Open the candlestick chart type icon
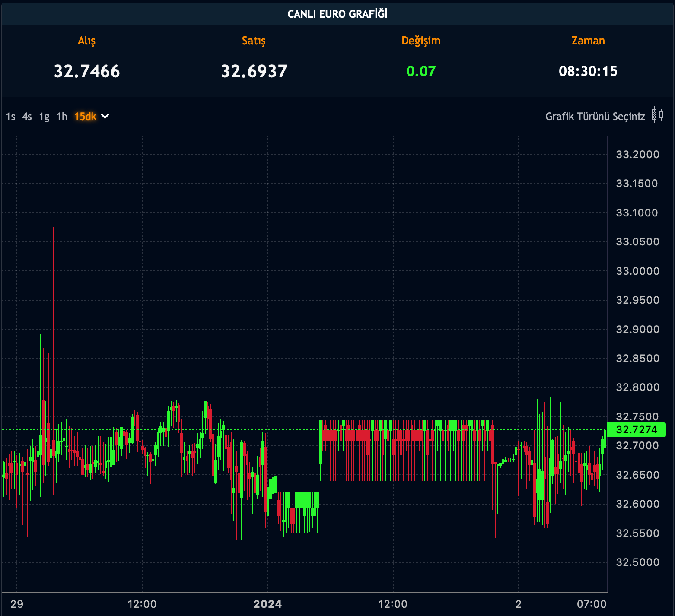 tap(658, 115)
